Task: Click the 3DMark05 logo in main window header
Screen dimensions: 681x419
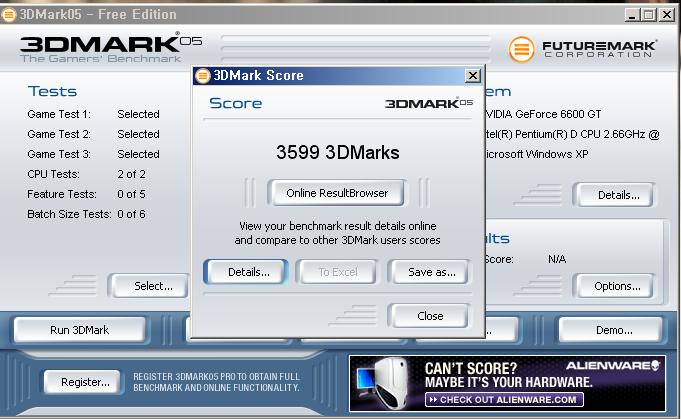Action: pos(111,47)
